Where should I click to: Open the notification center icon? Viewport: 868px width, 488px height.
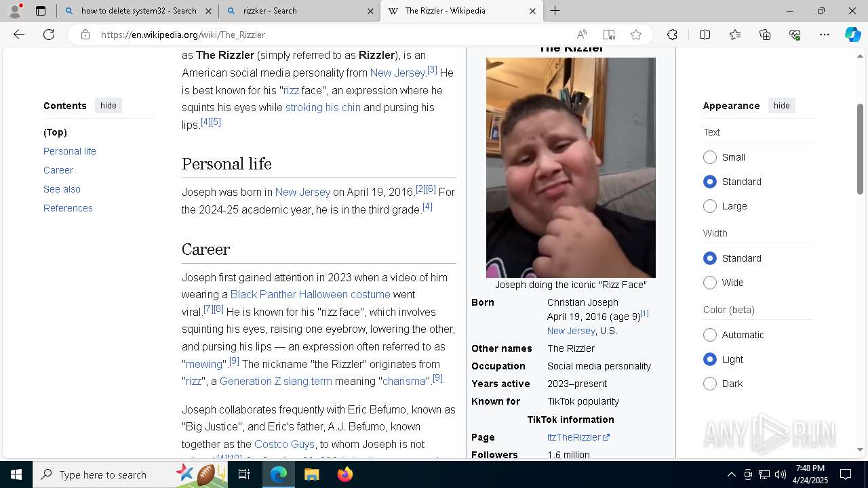point(846,474)
